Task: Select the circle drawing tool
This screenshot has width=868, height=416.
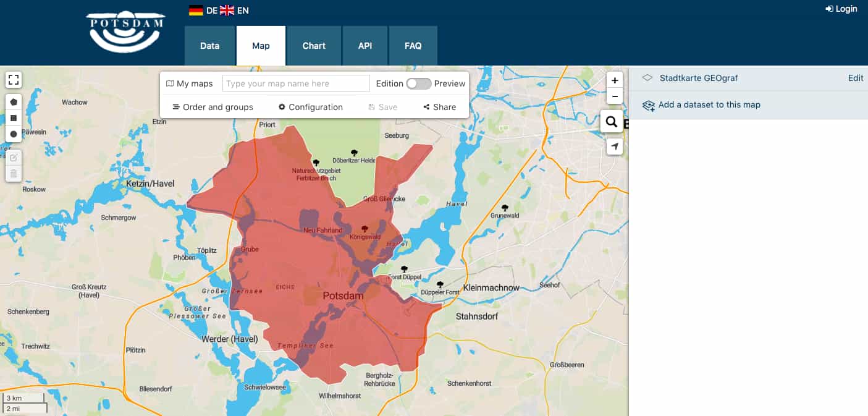Action: pyautogui.click(x=14, y=134)
